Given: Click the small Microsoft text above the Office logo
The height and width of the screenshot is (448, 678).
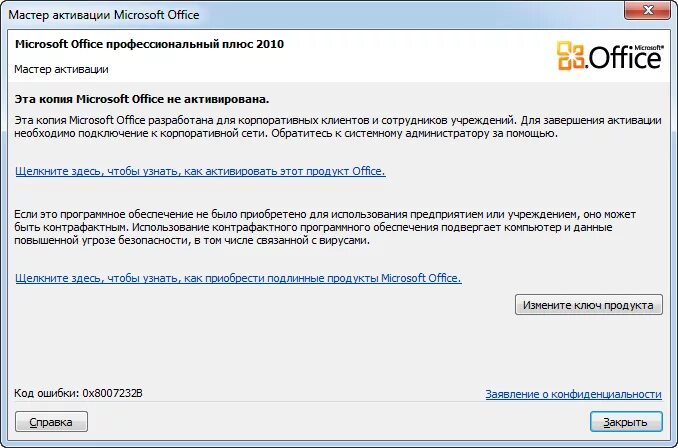Looking at the screenshot, I should point(648,47).
